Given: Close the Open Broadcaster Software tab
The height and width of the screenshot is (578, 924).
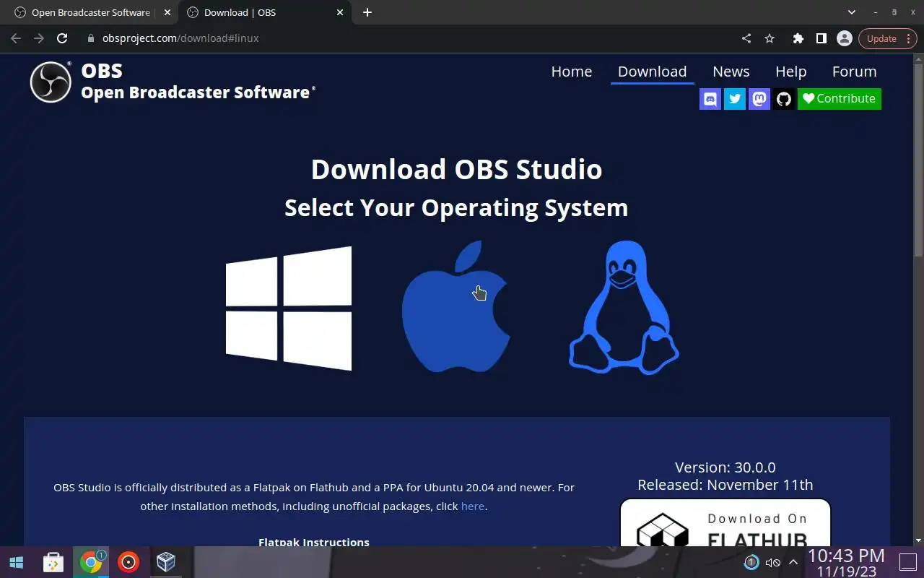Looking at the screenshot, I should 167,12.
